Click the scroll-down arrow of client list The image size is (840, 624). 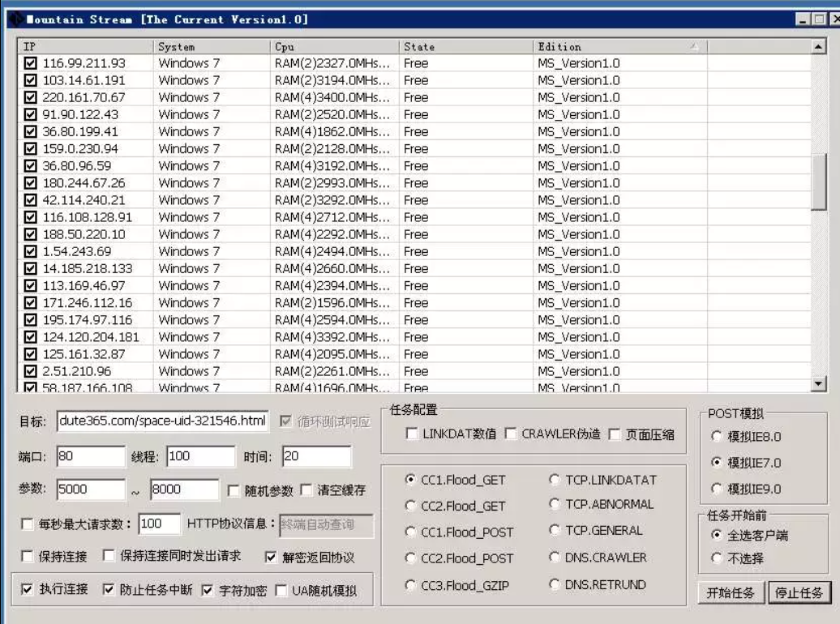point(818,383)
